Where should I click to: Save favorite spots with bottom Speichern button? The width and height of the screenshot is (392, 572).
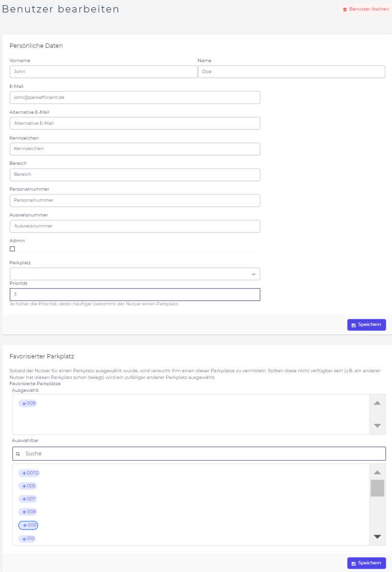[x=367, y=563]
